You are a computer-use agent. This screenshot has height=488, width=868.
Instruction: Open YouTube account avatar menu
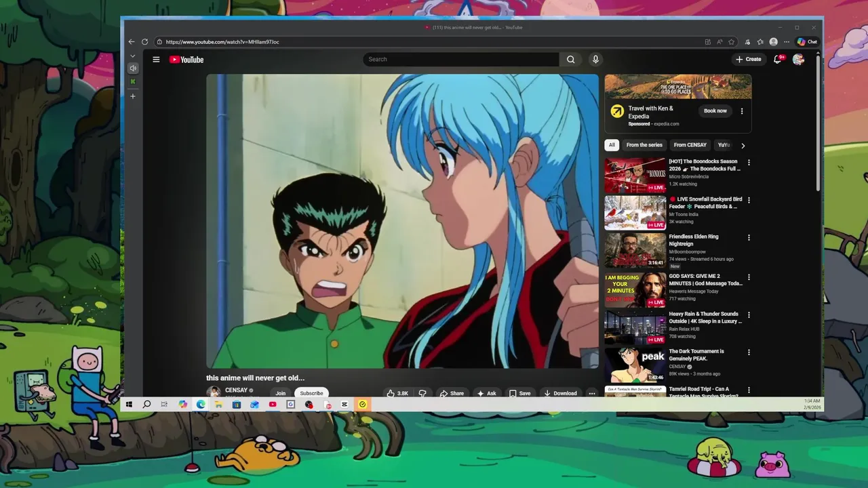point(798,60)
